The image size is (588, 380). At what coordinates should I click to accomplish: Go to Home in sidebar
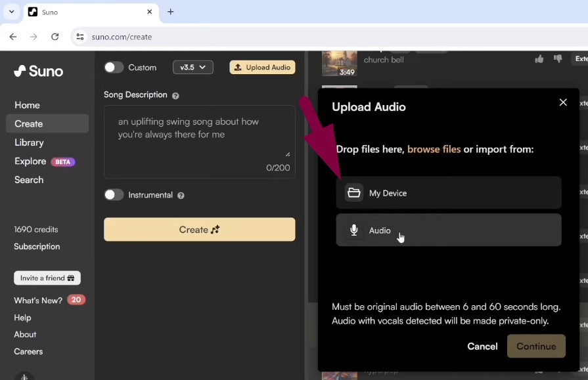tap(27, 105)
